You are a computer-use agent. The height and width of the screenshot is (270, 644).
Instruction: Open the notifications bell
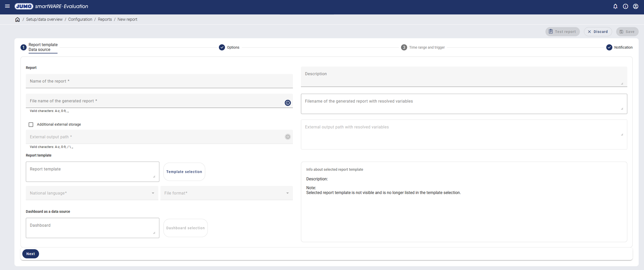coord(615,6)
